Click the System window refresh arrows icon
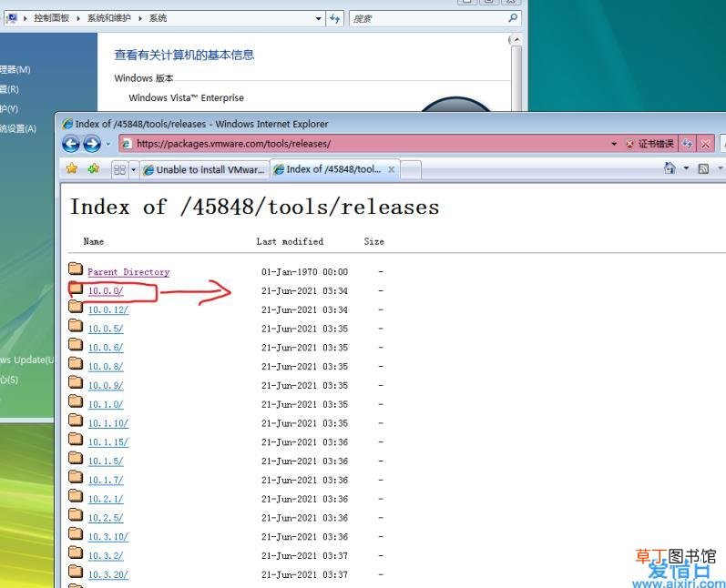726x588 pixels. 334,18
